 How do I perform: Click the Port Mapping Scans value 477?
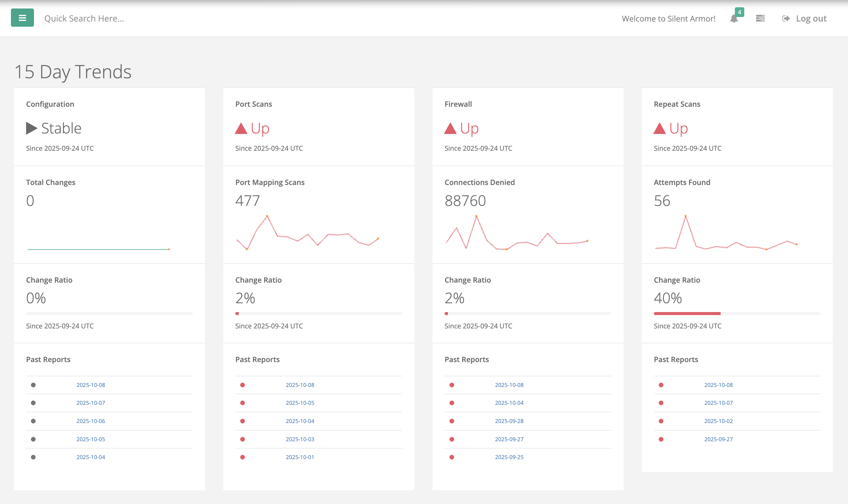coord(247,201)
